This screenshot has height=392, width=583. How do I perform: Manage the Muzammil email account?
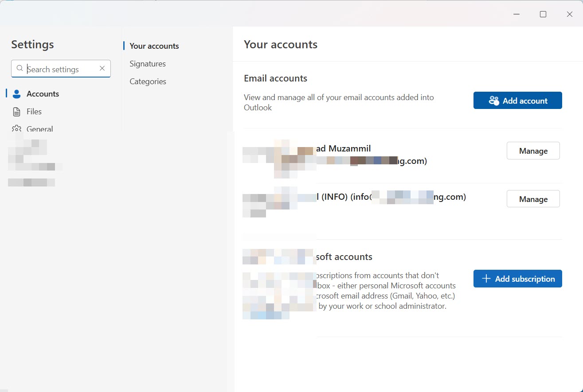pyautogui.click(x=533, y=151)
